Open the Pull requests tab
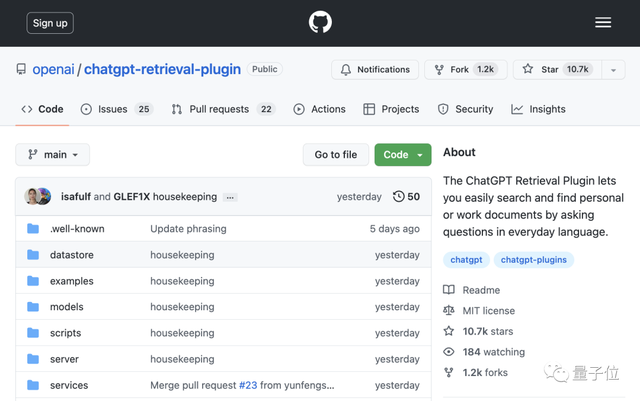 pyautogui.click(x=223, y=109)
